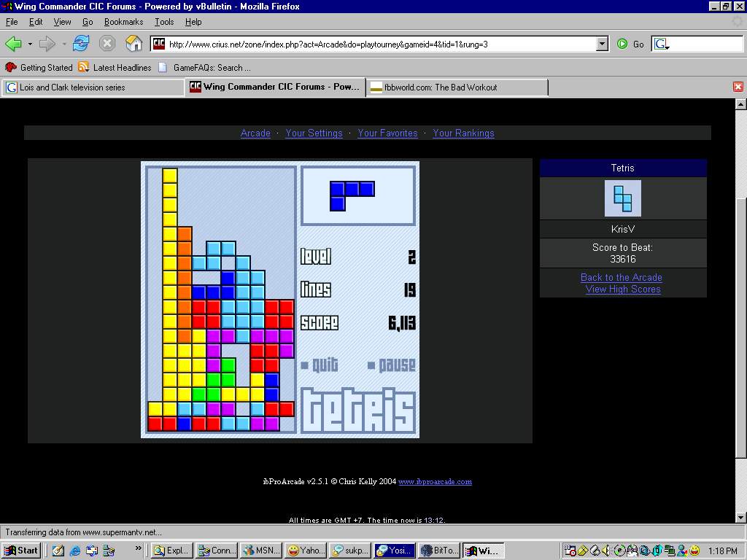
Task: Switch to fbbworld.com The Bad Workout tab
Action: pyautogui.click(x=457, y=87)
